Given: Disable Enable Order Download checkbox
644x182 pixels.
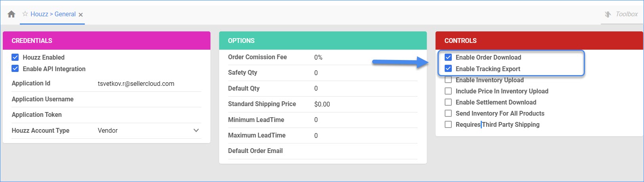Looking at the screenshot, I should (x=448, y=57).
